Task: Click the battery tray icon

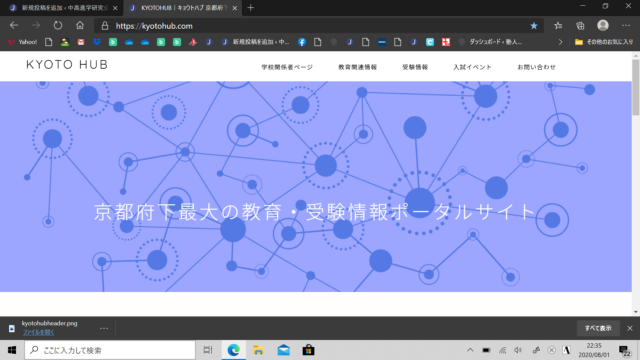Action: click(x=486, y=350)
